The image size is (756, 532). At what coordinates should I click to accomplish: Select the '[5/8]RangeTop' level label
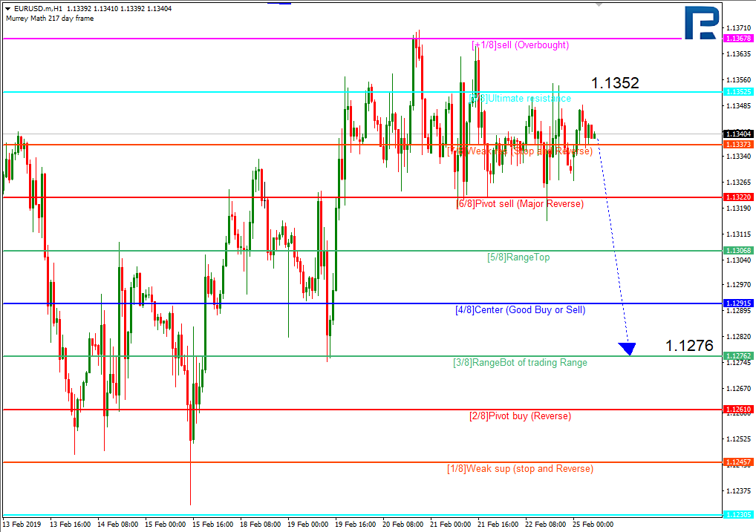[518, 257]
